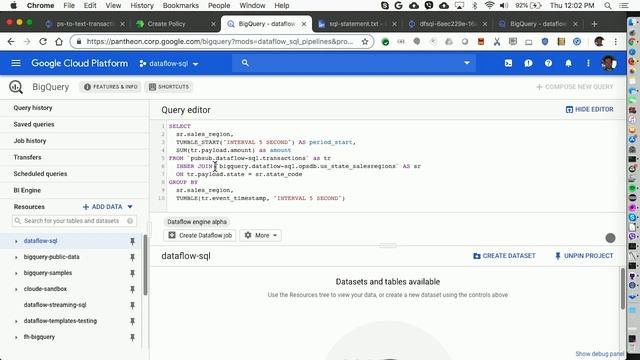
Task: Click the editor results pane drag handle
Action: click(x=388, y=246)
